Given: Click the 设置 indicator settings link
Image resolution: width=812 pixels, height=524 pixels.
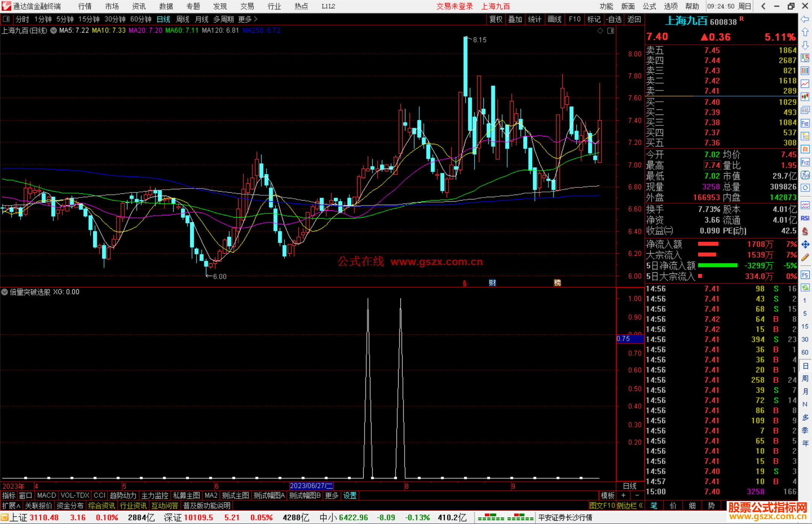Looking at the screenshot, I should [x=350, y=495].
